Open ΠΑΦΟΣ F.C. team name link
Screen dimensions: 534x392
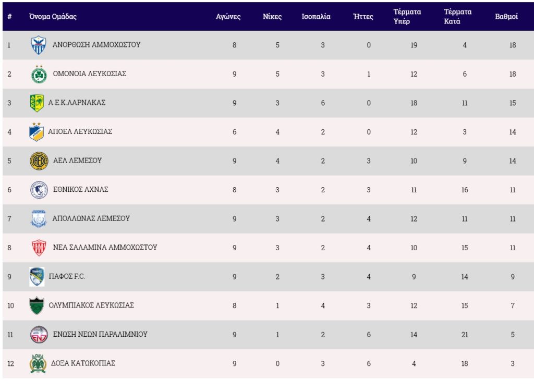[x=67, y=277]
